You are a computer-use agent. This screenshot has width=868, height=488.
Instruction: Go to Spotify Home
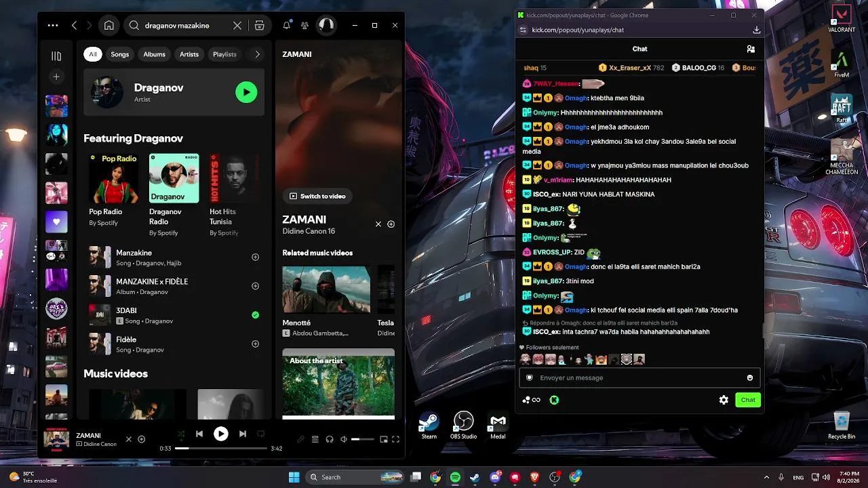click(108, 26)
